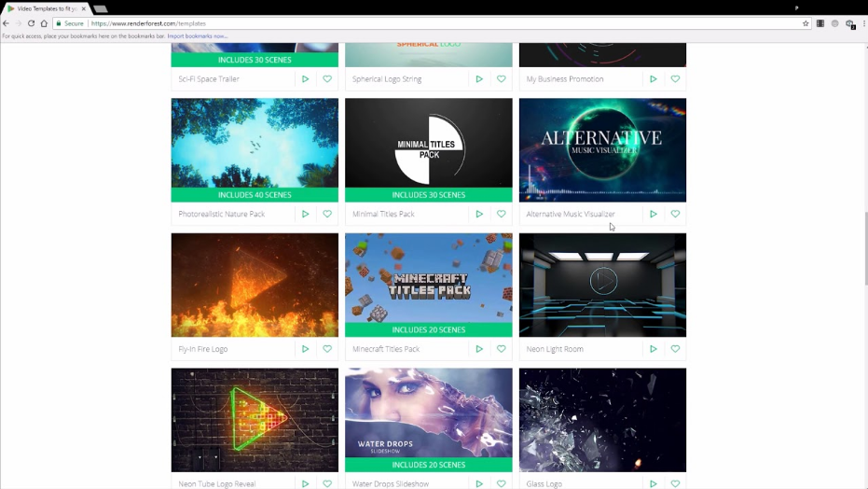Bookmark this page with star icon

806,23
